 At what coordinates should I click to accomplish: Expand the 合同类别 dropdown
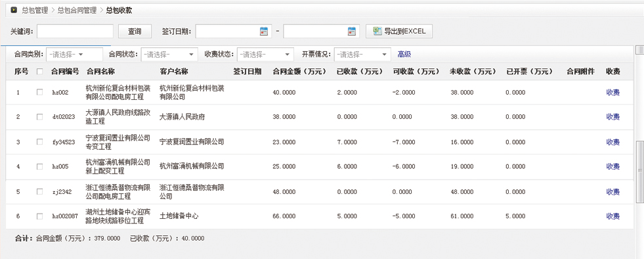[x=74, y=55]
